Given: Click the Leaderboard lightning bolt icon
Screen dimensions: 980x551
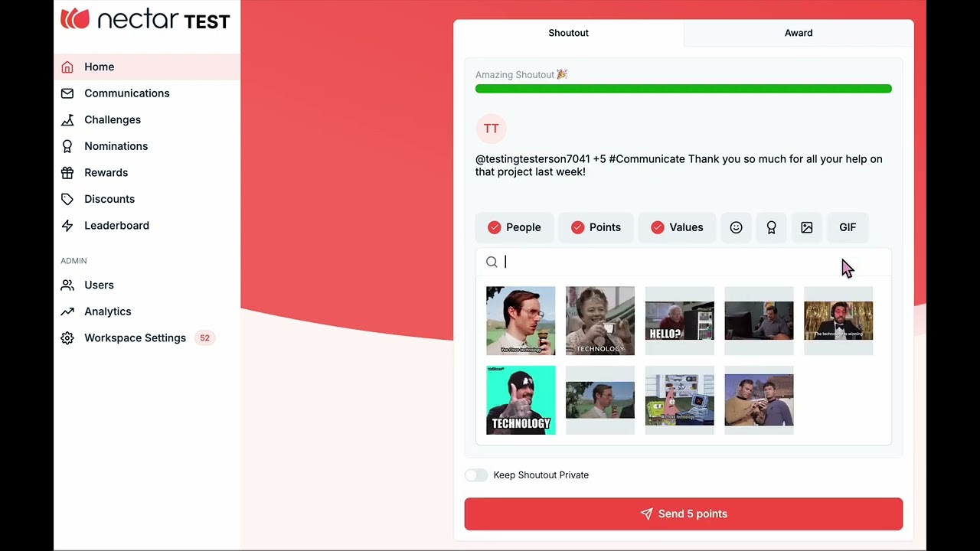Looking at the screenshot, I should coord(67,226).
